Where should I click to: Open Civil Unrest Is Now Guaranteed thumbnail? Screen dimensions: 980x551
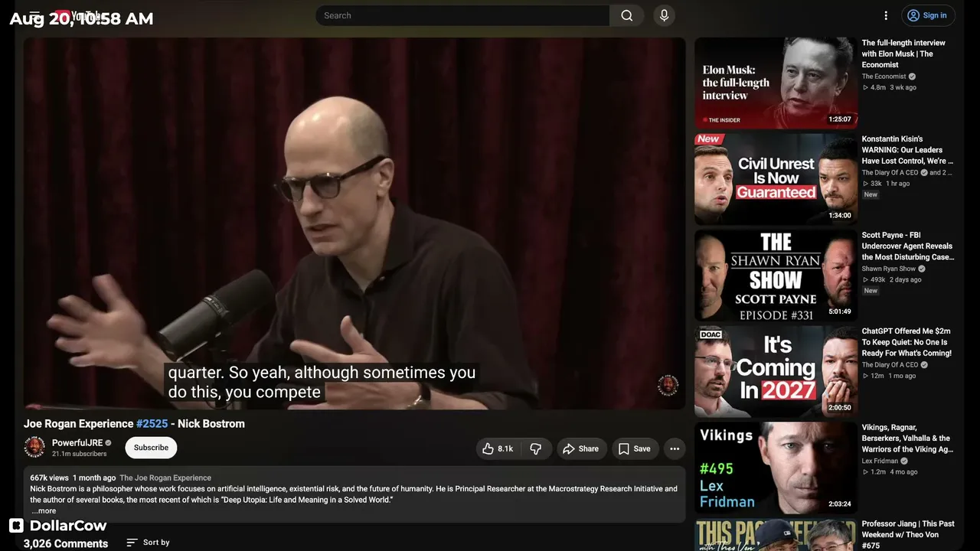pyautogui.click(x=776, y=179)
